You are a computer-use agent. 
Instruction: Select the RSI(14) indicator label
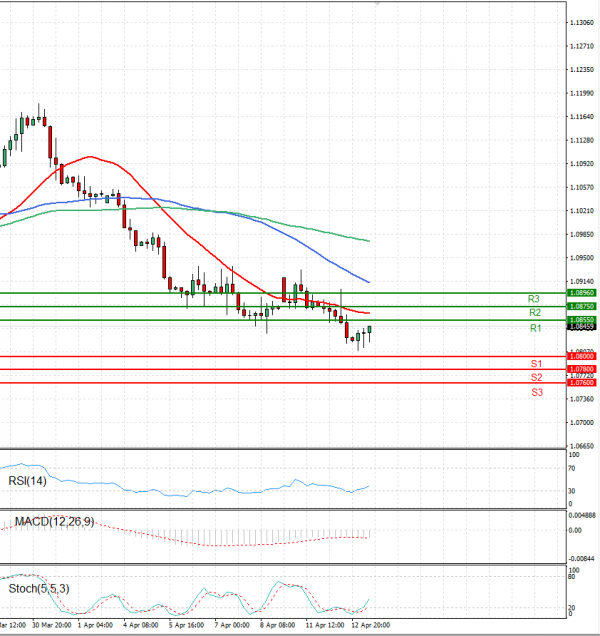pos(27,481)
